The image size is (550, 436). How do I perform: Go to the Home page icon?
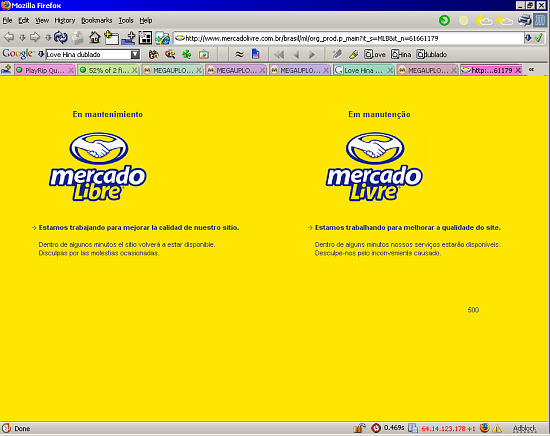coord(94,37)
